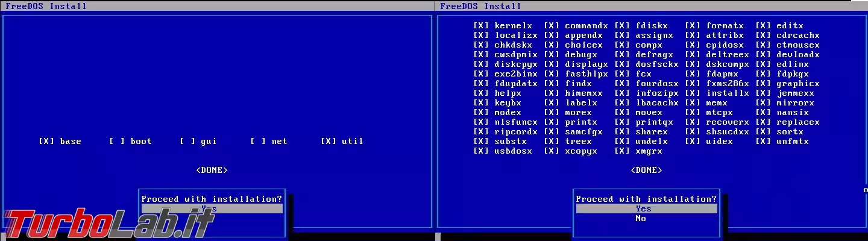Deselect the defragx package
The image size is (868, 241).
(622, 55)
